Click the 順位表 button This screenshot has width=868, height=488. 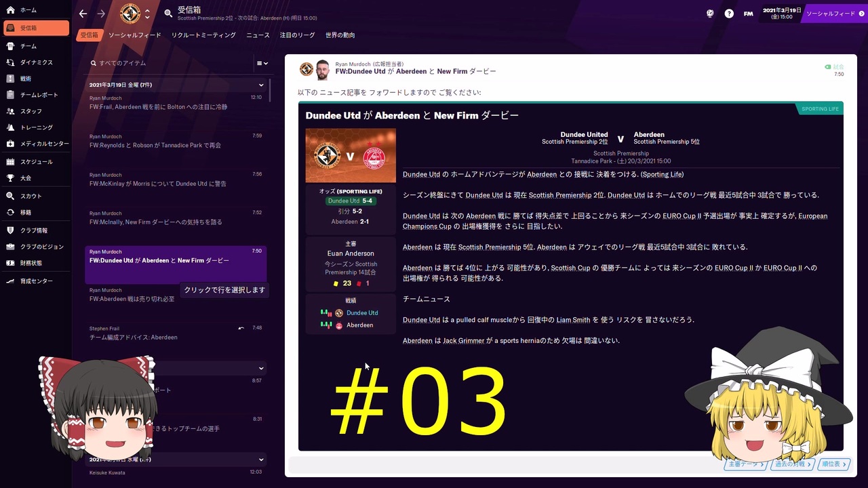[834, 464]
